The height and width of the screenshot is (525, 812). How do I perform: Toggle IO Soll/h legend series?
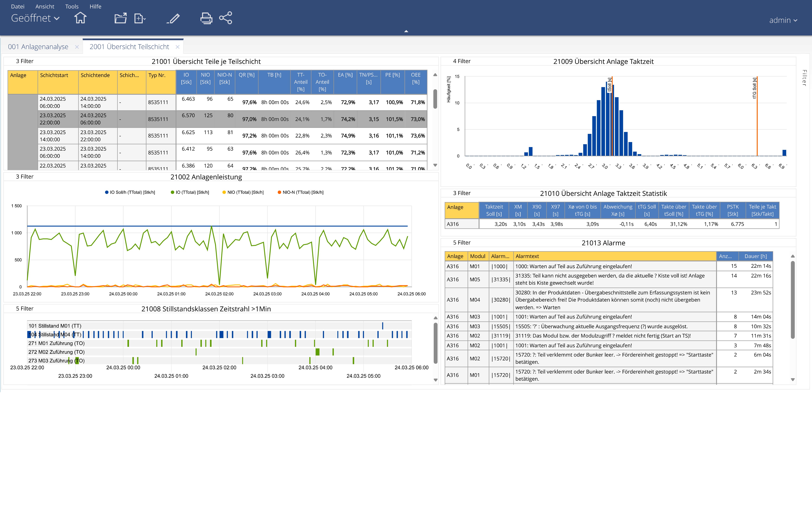(x=130, y=192)
